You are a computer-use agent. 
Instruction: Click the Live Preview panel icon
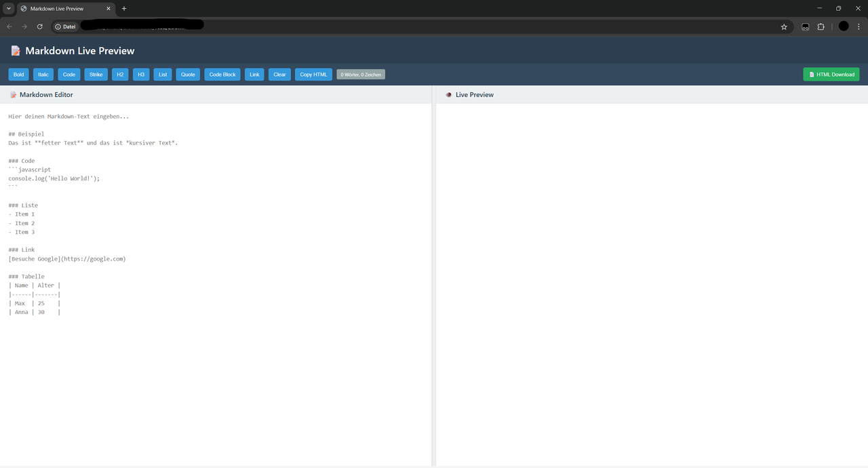tap(449, 95)
